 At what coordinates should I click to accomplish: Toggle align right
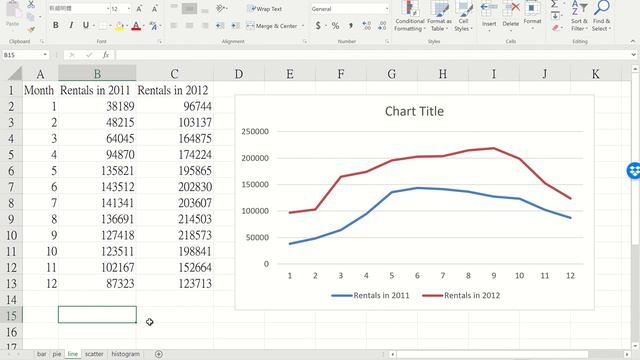[x=205, y=26]
